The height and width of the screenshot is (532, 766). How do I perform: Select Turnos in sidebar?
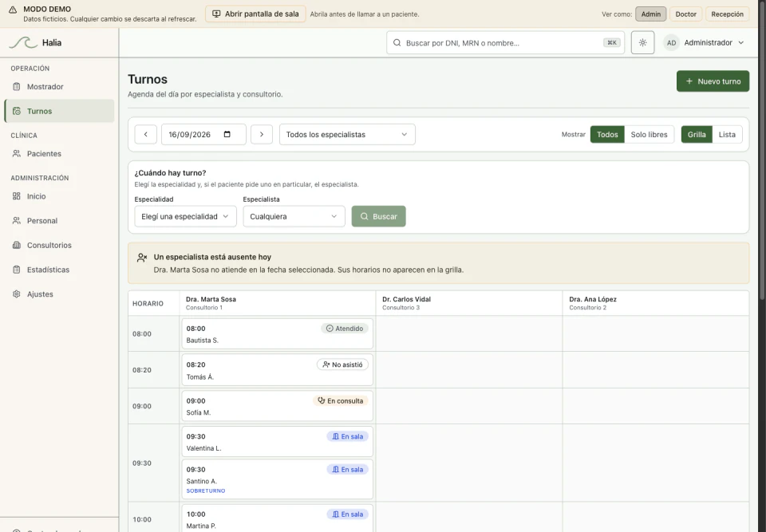[59, 111]
